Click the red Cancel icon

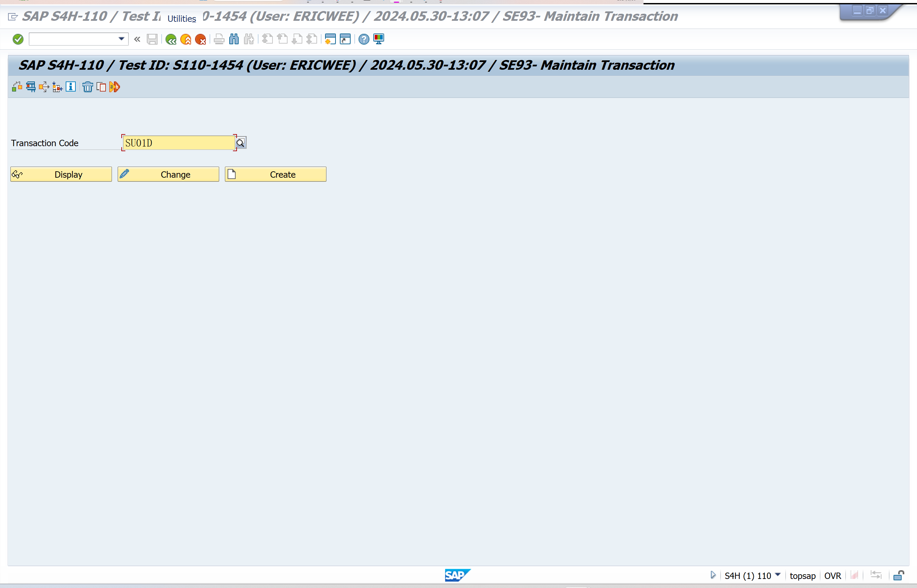[x=200, y=39]
